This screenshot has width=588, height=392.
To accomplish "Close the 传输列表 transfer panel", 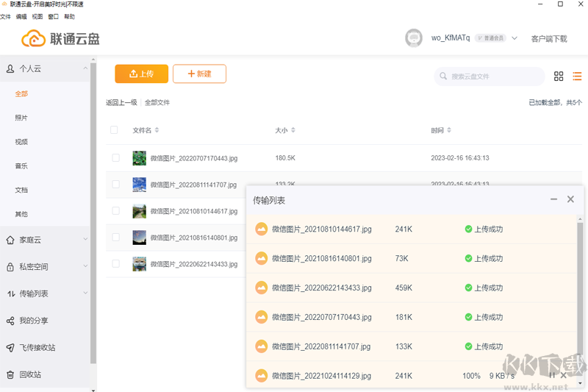I will [570, 199].
